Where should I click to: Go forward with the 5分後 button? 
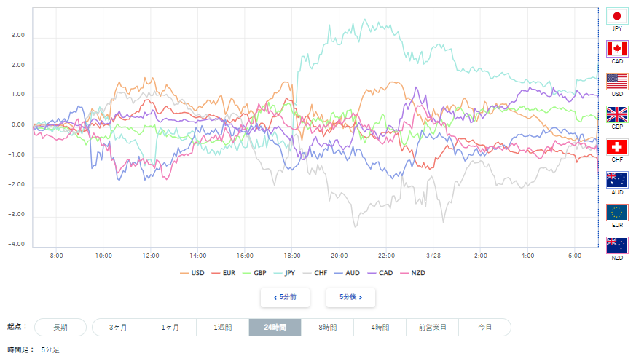(x=351, y=298)
